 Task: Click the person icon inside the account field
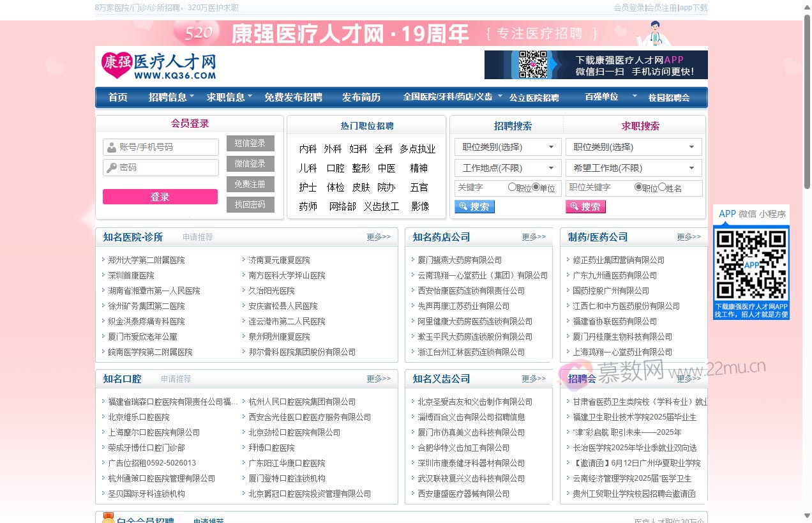[110, 147]
